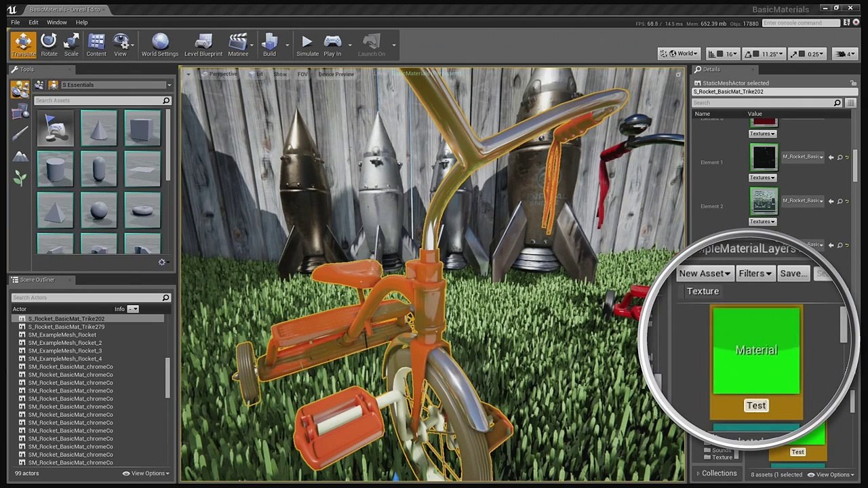The height and width of the screenshot is (488, 868).
Task: Open grid snap size 16 dropdown
Action: click(x=731, y=54)
